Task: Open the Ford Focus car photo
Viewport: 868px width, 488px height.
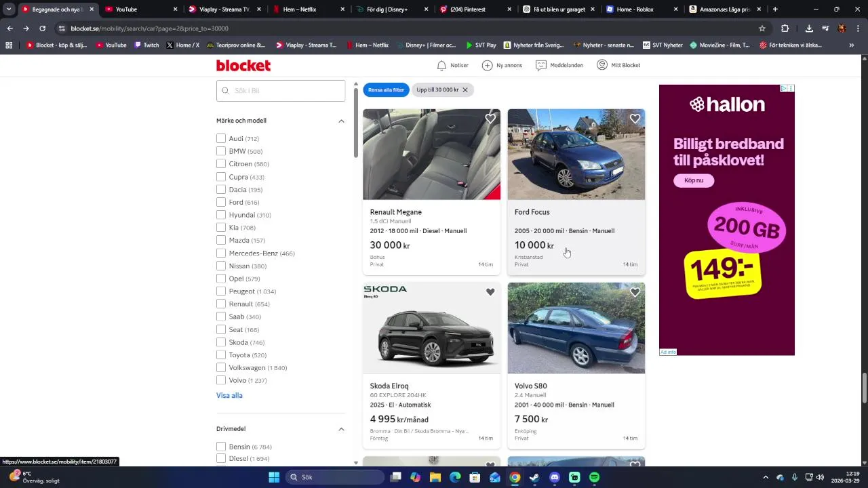Action: 576,154
